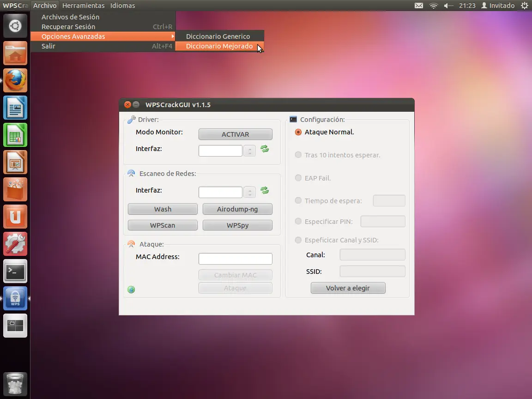Click the Airodump-ng button
This screenshot has width=532, height=399.
(x=237, y=209)
